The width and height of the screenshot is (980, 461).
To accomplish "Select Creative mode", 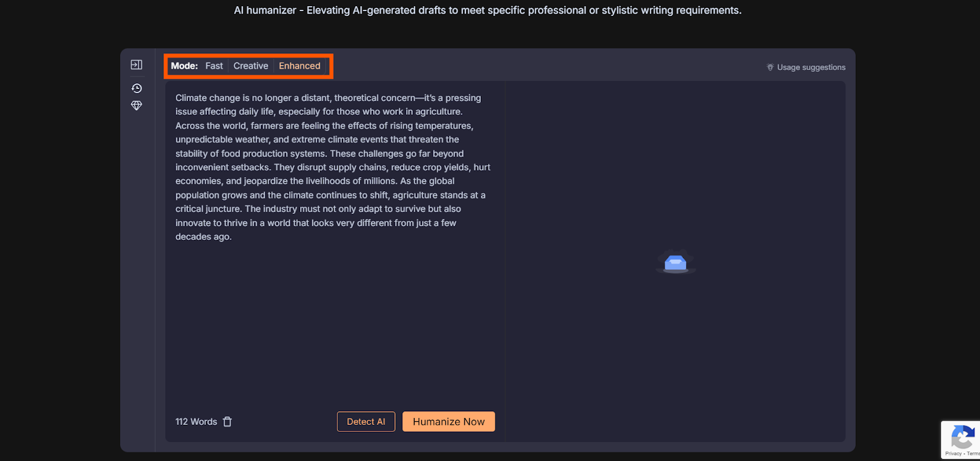I will point(251,66).
